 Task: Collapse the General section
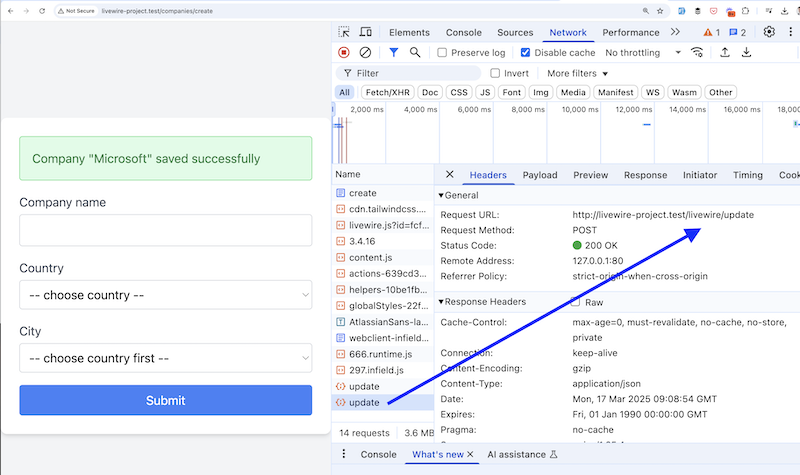tap(459, 195)
